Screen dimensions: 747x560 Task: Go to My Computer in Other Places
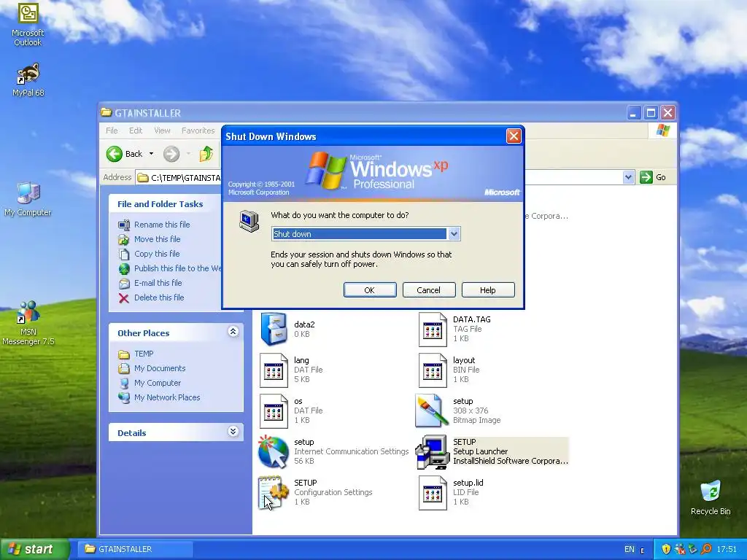point(158,383)
